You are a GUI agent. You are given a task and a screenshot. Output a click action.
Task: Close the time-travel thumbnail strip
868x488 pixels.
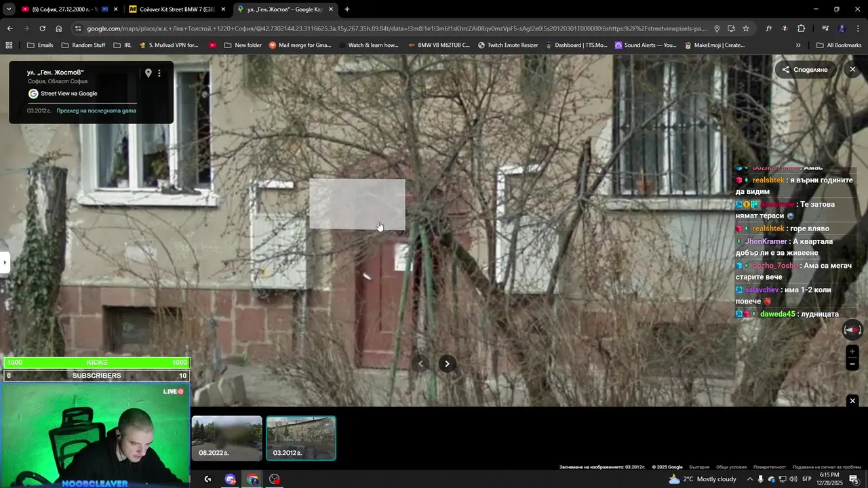[852, 401]
